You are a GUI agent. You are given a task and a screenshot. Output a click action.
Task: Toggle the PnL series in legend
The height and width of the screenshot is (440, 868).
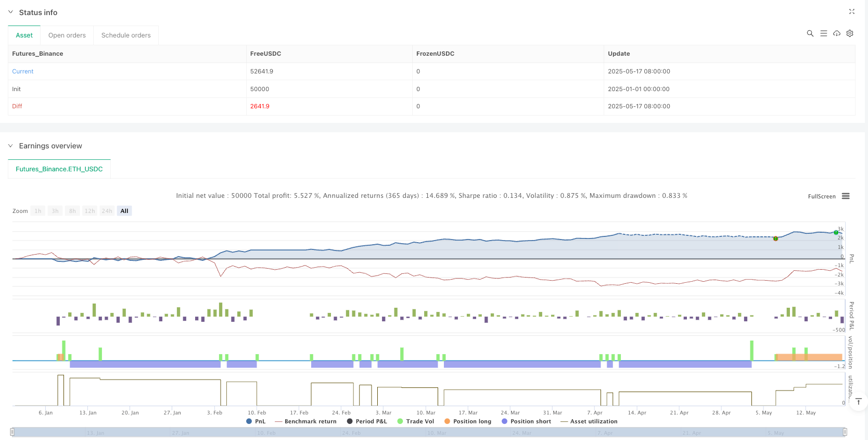[256, 421]
